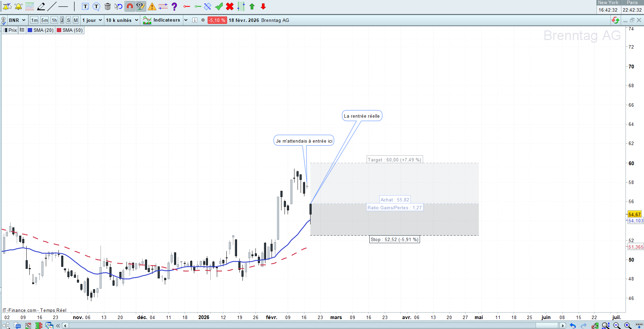Click the grey circle status indicator
The height and width of the screenshot is (329, 644).
tap(203, 20)
